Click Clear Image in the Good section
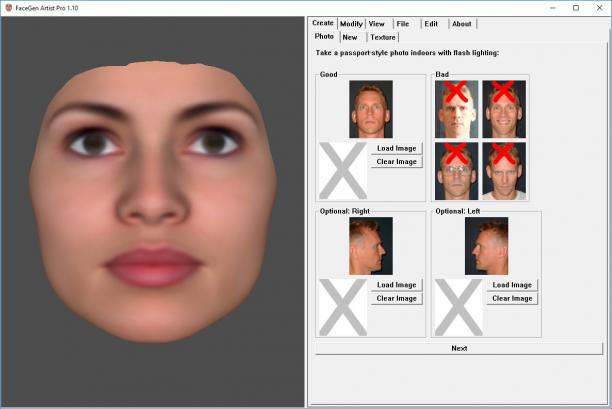Viewport: 612px width, 409px height. tap(397, 162)
